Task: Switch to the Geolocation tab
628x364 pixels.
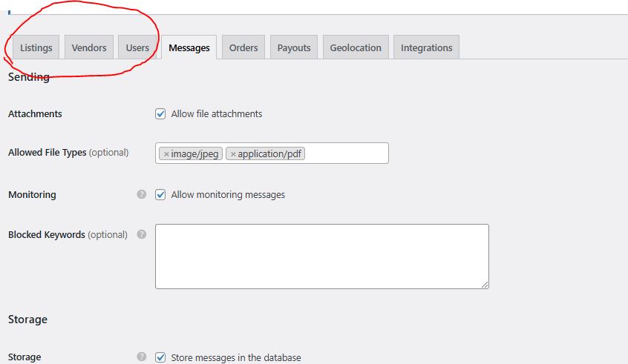Action: pyautogui.click(x=356, y=47)
